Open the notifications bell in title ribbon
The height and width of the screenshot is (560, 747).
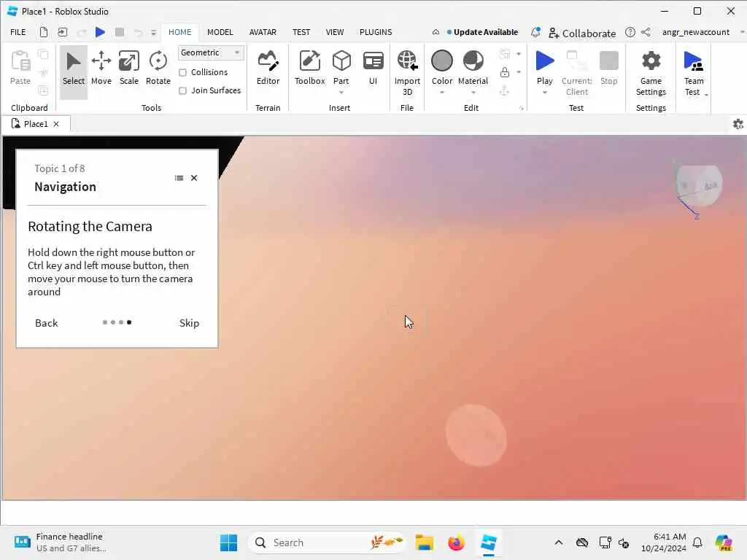[x=535, y=32]
